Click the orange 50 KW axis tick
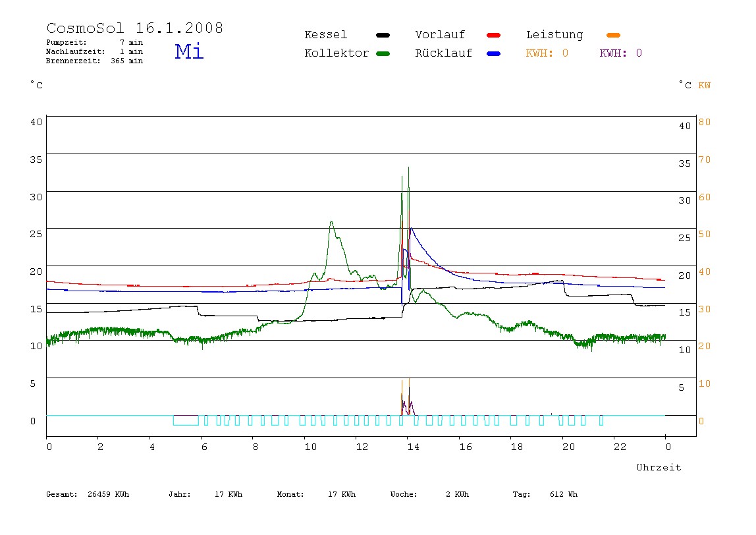Image resolution: width=756 pixels, height=535 pixels. point(705,234)
